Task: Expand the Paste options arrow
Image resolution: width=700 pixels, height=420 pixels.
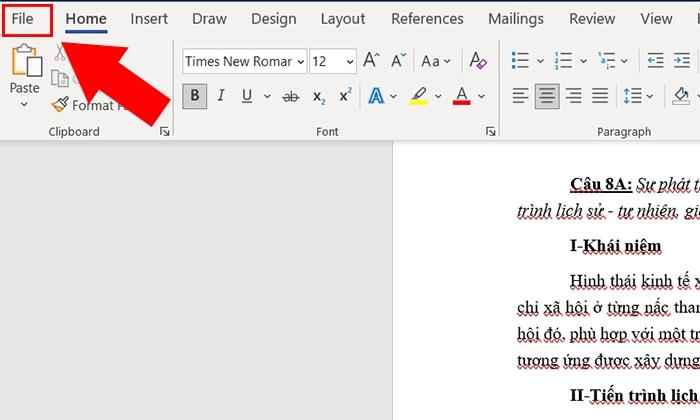Action: pos(24,104)
